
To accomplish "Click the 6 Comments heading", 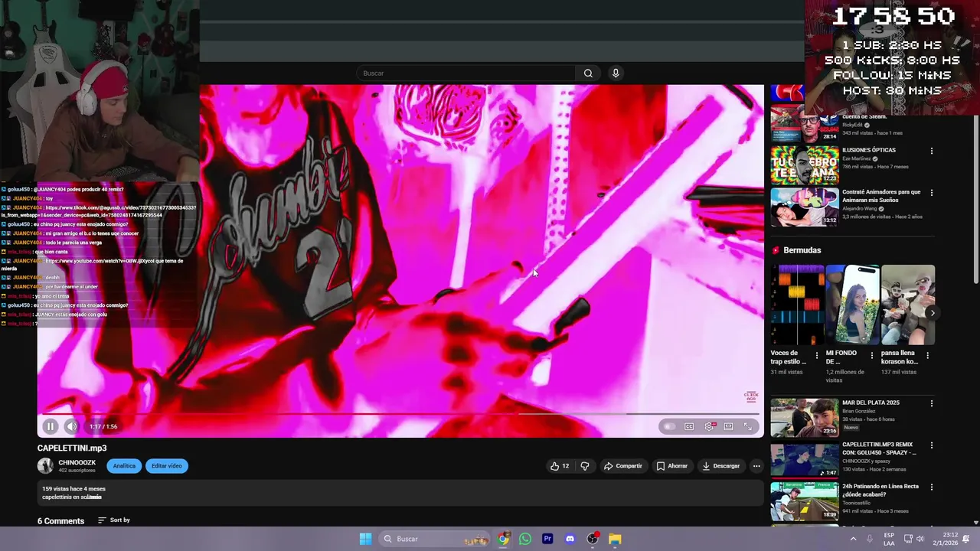I will pos(60,521).
